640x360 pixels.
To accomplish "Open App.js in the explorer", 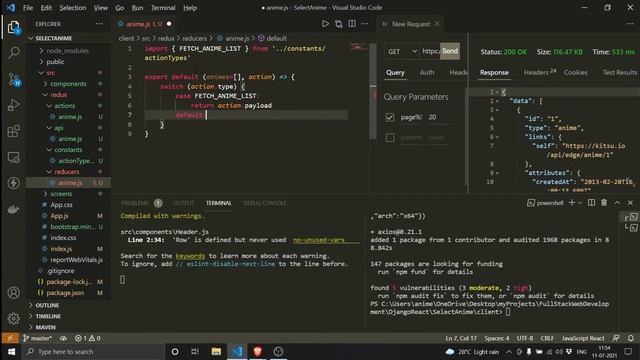I will click(59, 216).
